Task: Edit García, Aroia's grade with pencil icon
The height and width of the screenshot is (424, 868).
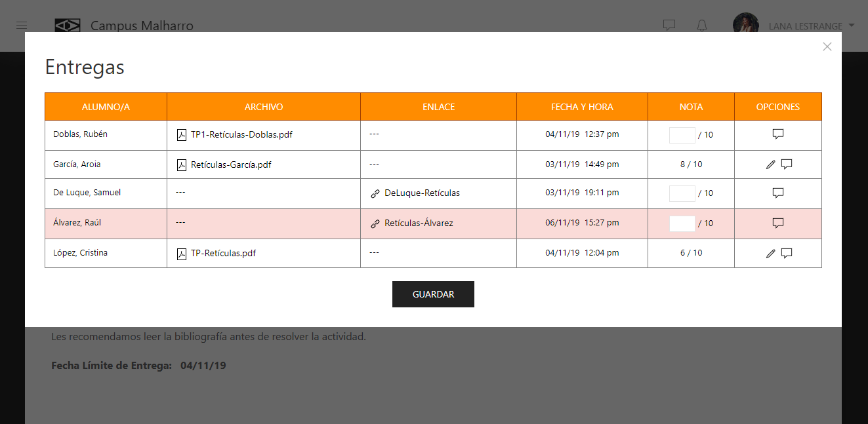Action: pos(770,164)
